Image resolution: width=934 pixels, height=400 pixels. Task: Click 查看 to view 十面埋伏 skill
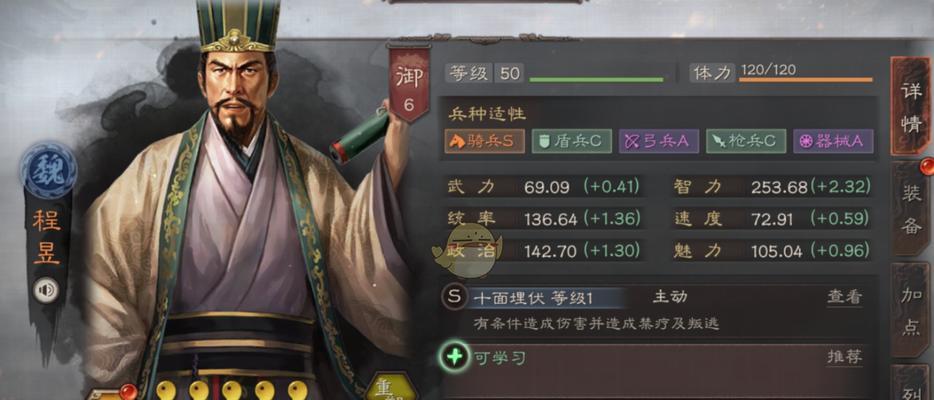(844, 296)
